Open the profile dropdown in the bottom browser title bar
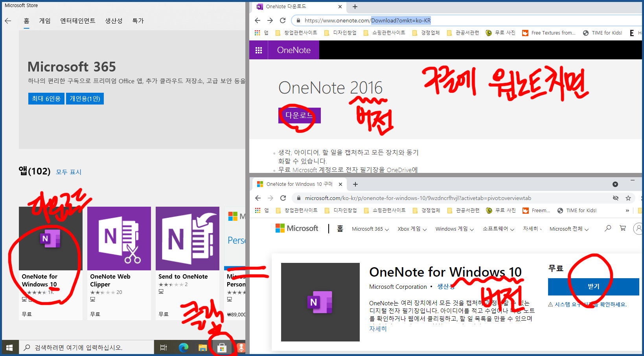Viewport: 644px width, 356px height. pos(615,184)
